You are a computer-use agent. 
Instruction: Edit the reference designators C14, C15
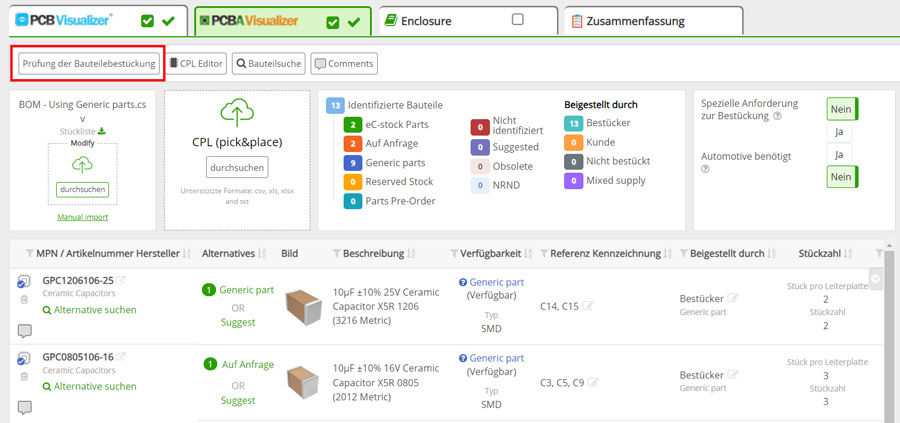587,306
